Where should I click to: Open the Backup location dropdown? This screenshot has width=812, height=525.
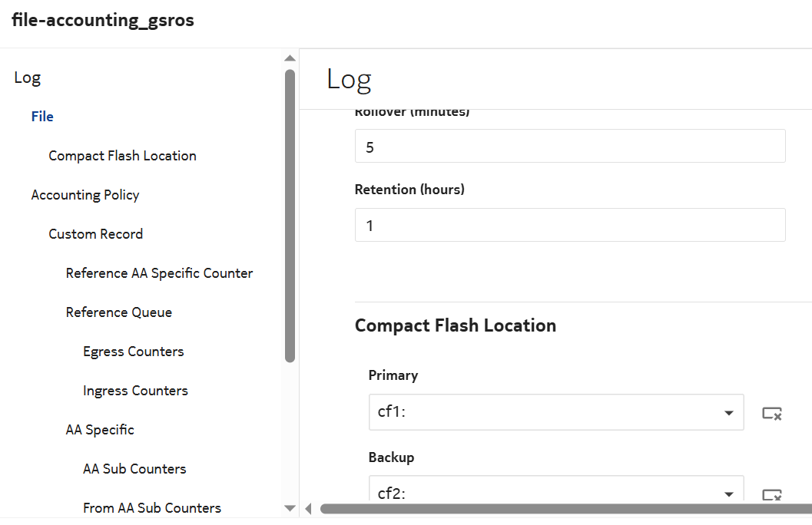tap(727, 494)
